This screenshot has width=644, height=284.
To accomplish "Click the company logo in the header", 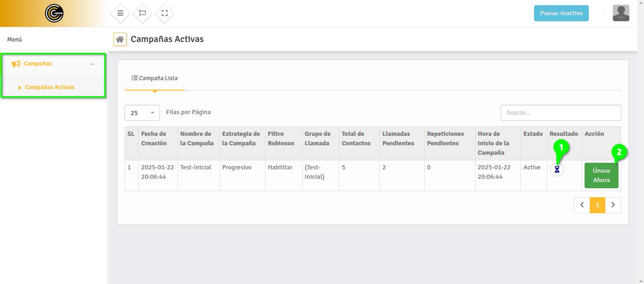I will 54,13.
